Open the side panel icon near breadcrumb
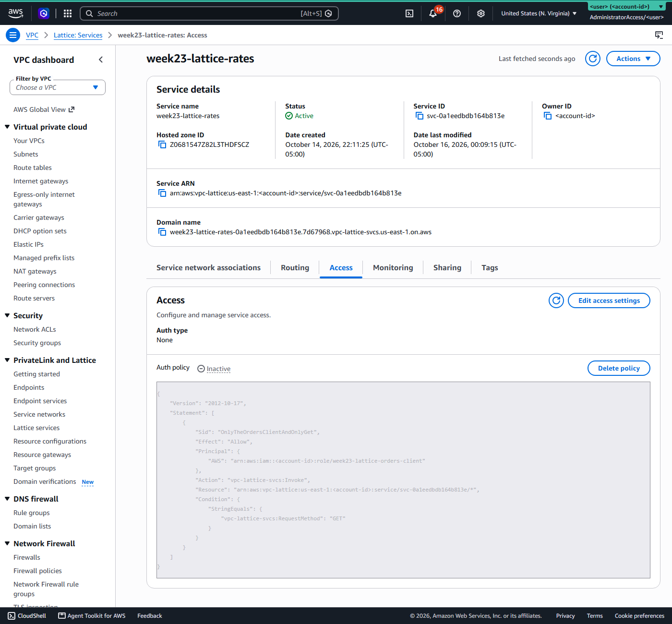Screen dimensions: 672x624 pyautogui.click(x=659, y=35)
